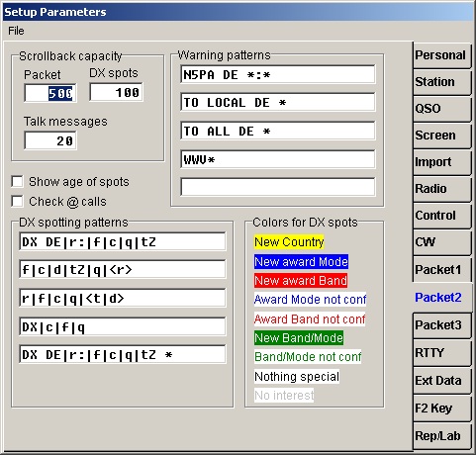
Task: Change the New award Band color
Action: [x=301, y=281]
